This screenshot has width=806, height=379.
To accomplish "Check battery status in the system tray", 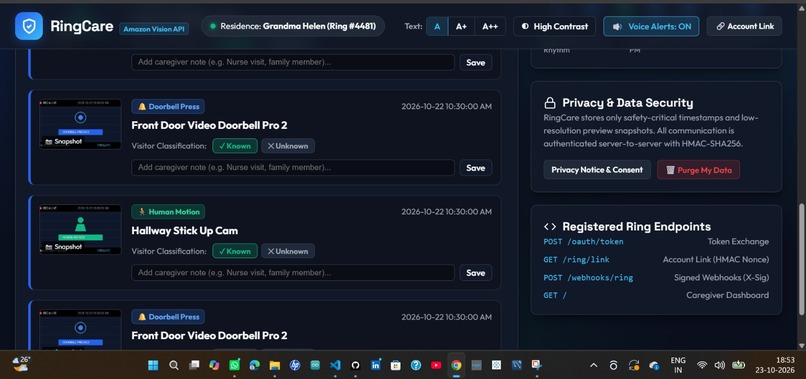I will pyautogui.click(x=739, y=365).
